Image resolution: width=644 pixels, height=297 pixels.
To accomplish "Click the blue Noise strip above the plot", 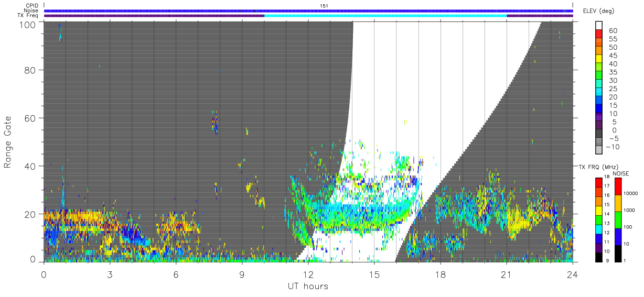I will click(x=308, y=10).
